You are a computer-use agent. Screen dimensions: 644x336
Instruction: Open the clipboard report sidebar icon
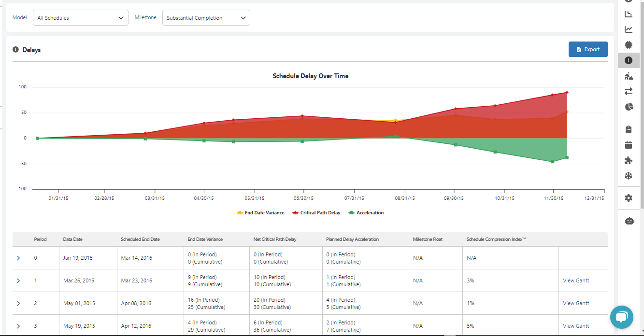tap(629, 129)
